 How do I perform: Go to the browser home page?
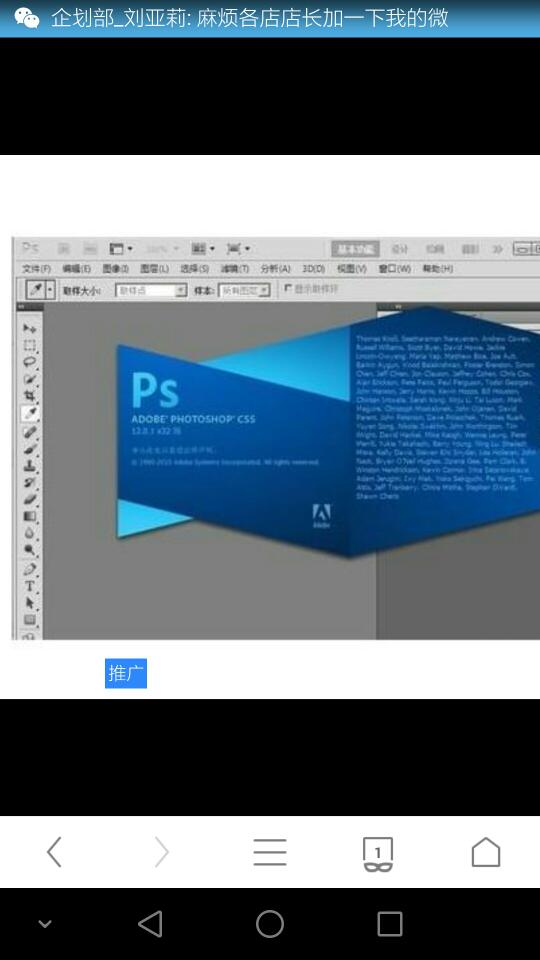coord(486,852)
